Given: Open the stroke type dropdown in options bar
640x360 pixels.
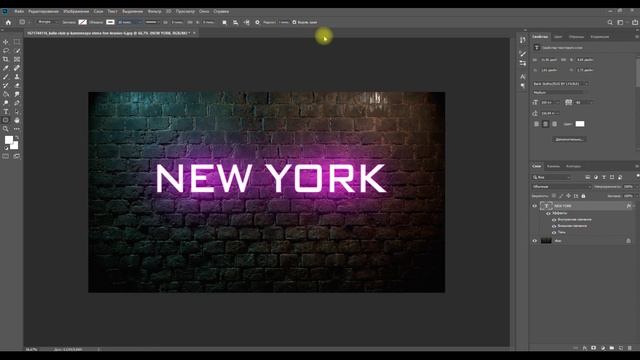Looking at the screenshot, I should tap(151, 22).
